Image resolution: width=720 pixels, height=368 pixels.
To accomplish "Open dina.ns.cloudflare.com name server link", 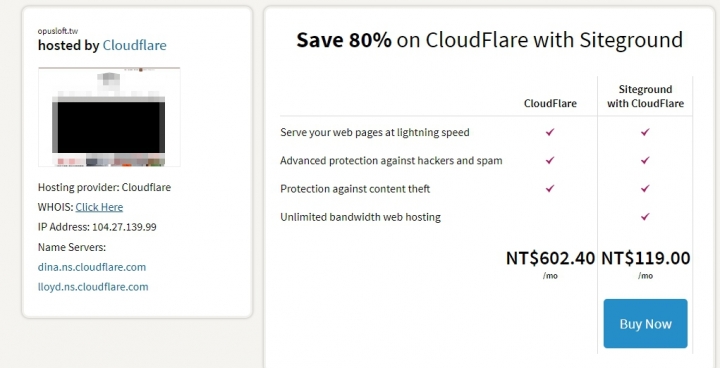I will [x=92, y=267].
